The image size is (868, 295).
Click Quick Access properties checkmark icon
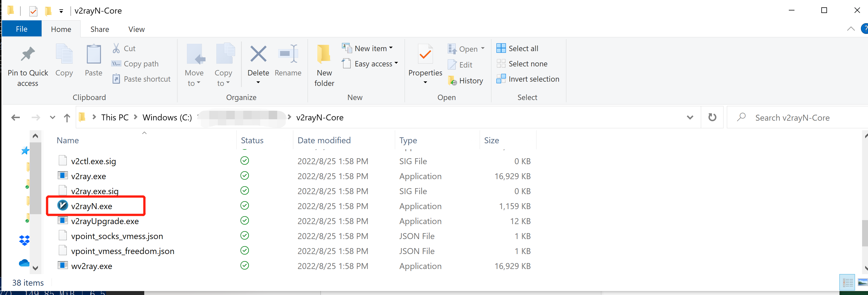pos(33,11)
